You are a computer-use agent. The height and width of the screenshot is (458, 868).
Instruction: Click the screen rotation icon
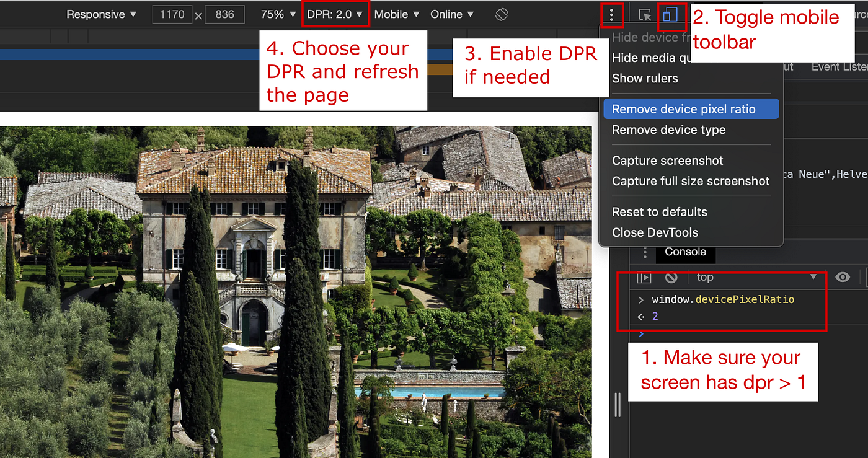tap(502, 14)
